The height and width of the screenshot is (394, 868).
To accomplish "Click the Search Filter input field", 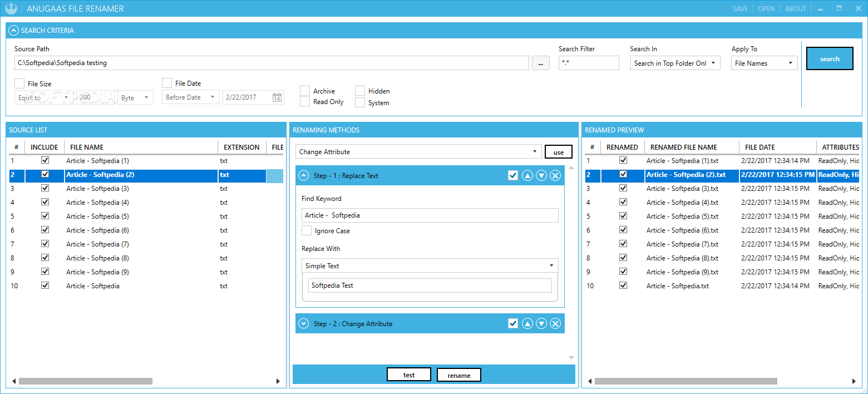I will pyautogui.click(x=589, y=63).
